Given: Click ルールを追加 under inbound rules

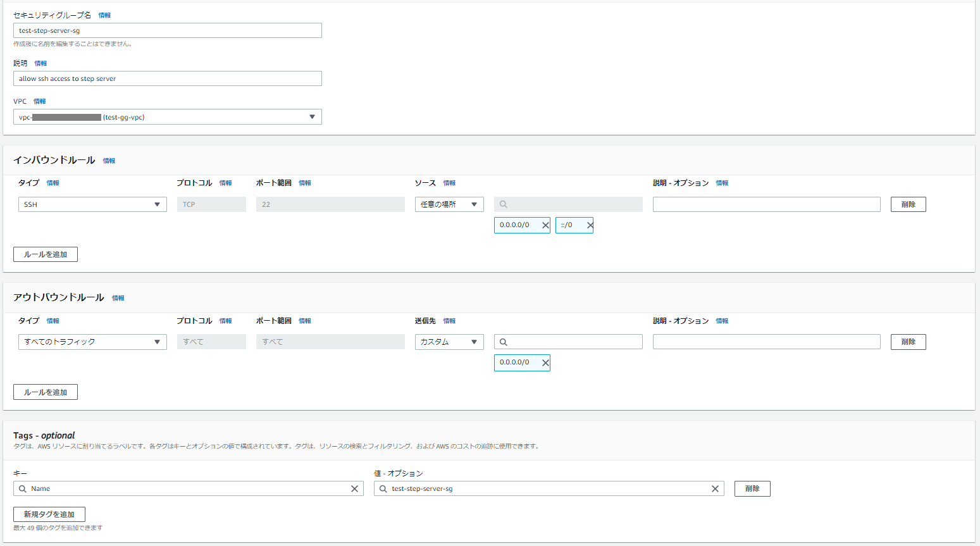Looking at the screenshot, I should (x=46, y=254).
